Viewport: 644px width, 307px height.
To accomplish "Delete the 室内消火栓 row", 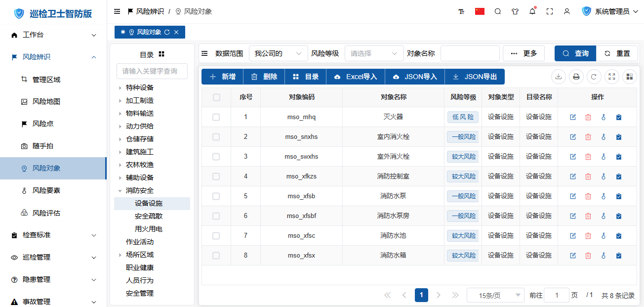I will [588, 137].
